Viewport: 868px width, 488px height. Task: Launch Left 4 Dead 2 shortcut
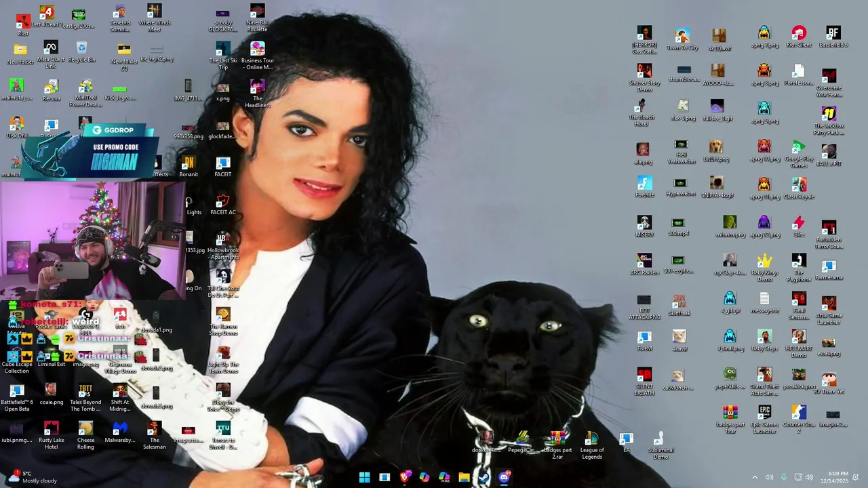pyautogui.click(x=47, y=16)
